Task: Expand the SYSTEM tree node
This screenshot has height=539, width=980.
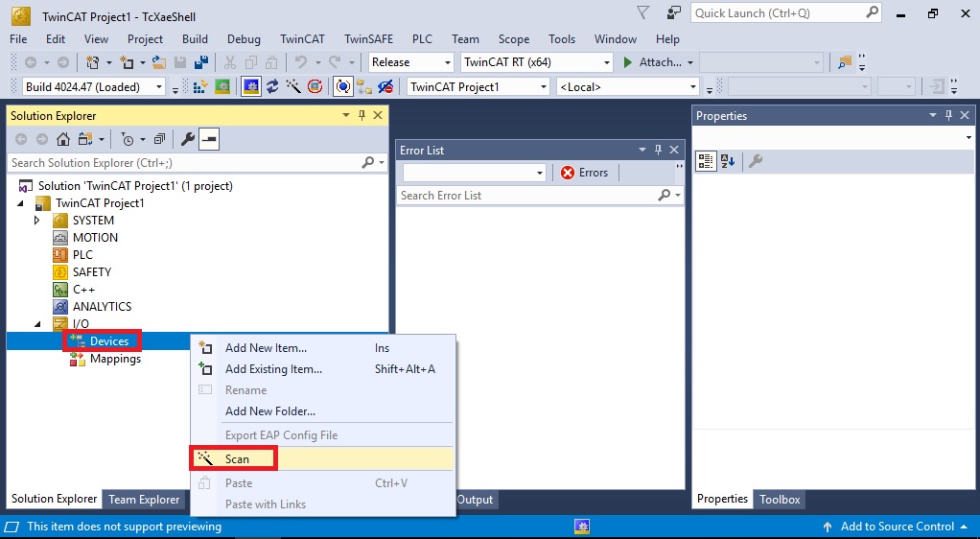Action: 36,220
